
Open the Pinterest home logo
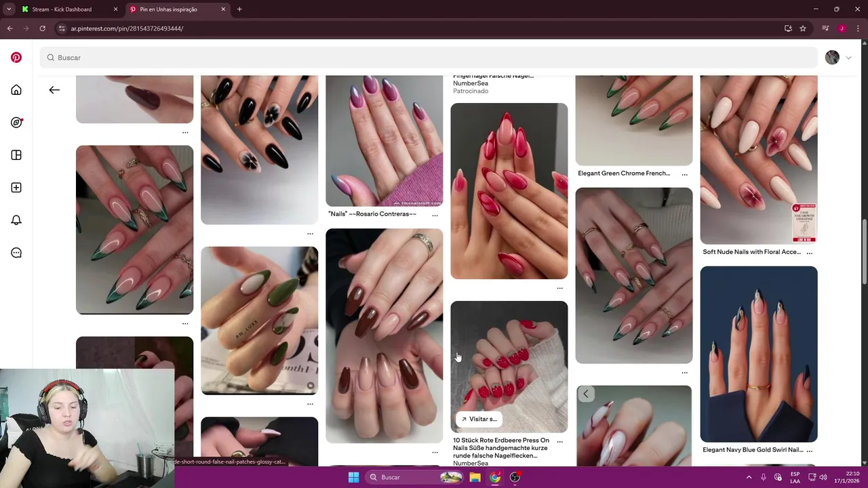coord(16,58)
